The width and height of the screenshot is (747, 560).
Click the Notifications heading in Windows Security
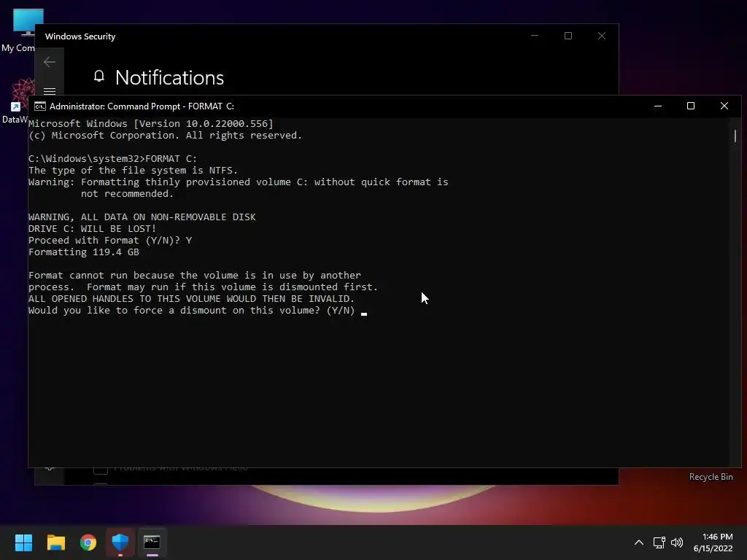tap(169, 77)
